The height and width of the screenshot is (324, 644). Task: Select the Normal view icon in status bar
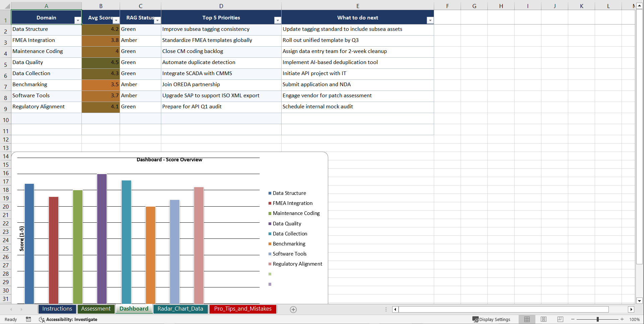pyautogui.click(x=527, y=319)
